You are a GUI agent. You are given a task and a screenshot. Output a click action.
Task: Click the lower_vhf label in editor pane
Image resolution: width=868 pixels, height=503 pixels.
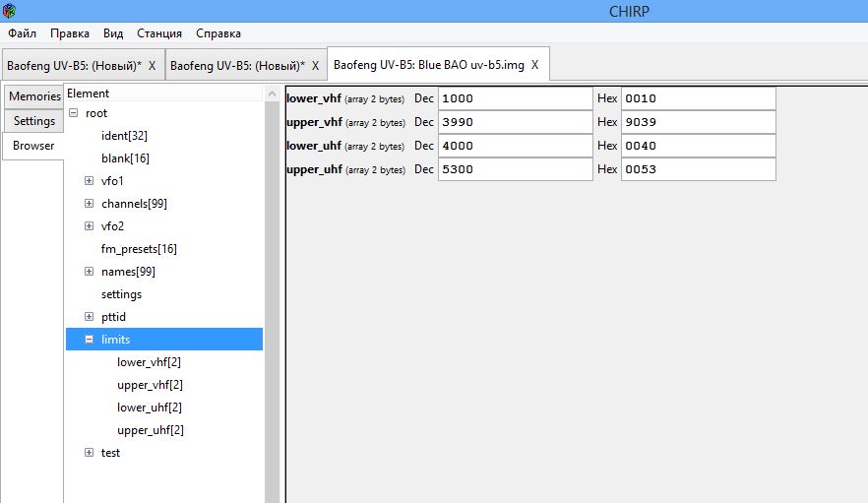[314, 98]
